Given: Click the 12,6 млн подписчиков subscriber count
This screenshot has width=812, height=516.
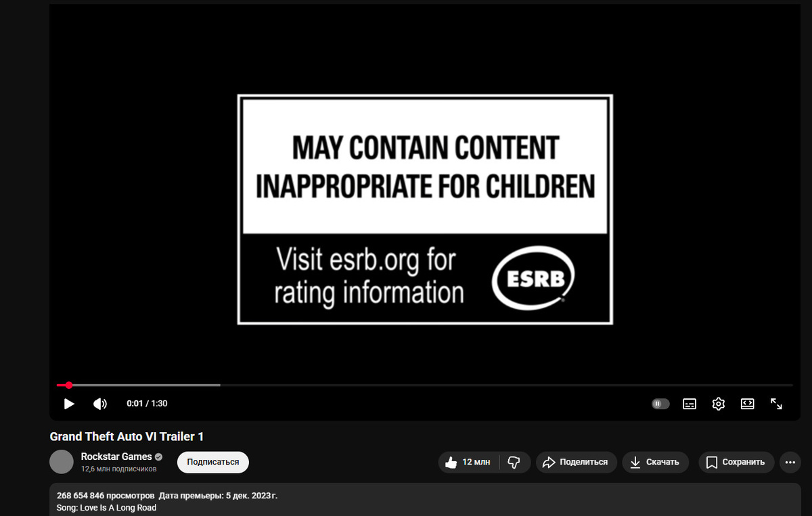Looking at the screenshot, I should click(118, 469).
